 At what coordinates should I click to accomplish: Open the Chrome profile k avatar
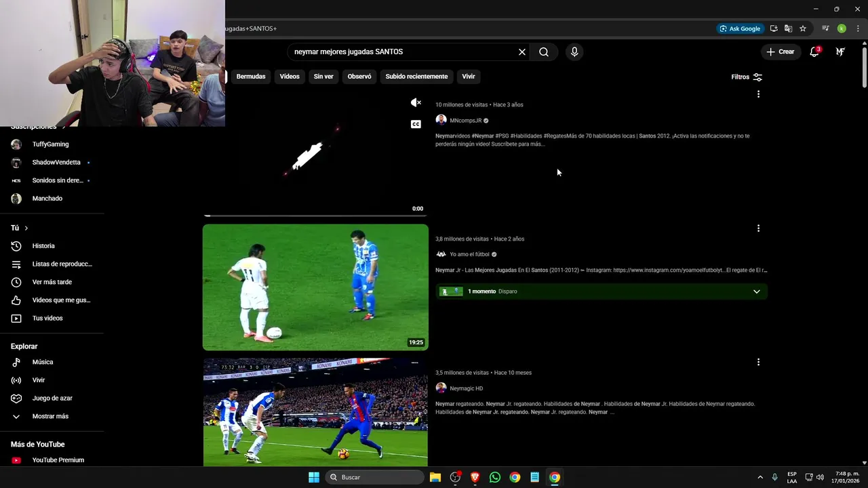point(842,28)
